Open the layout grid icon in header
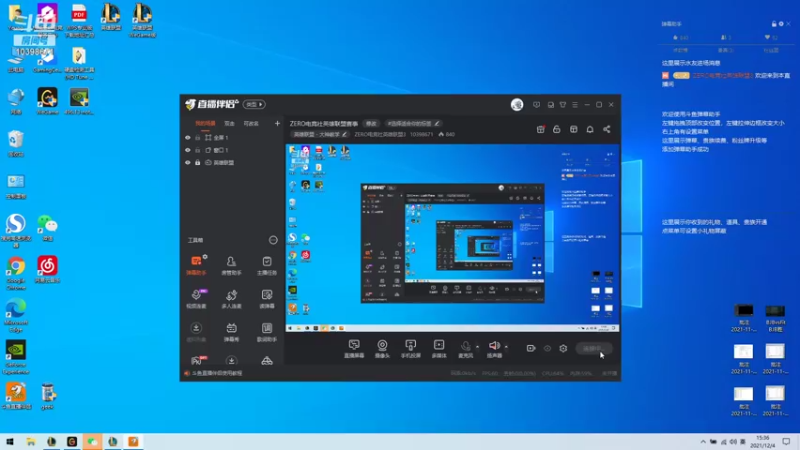The image size is (800, 450). 573,130
